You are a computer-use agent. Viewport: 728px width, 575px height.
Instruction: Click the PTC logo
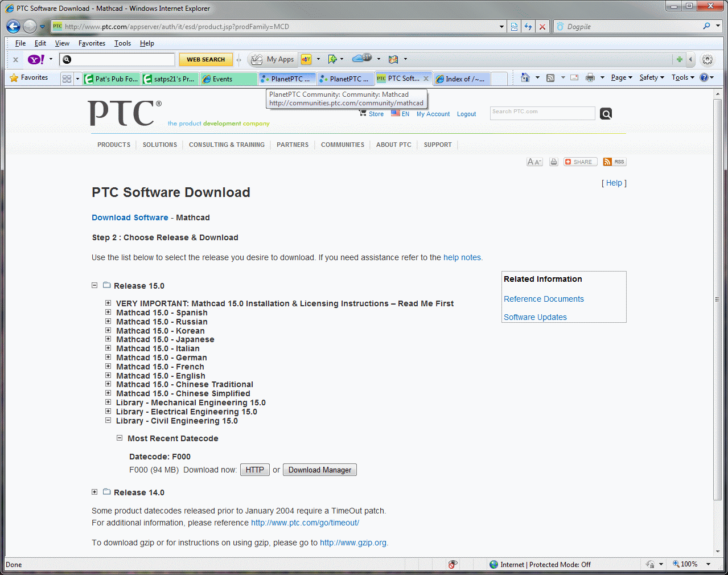point(125,112)
